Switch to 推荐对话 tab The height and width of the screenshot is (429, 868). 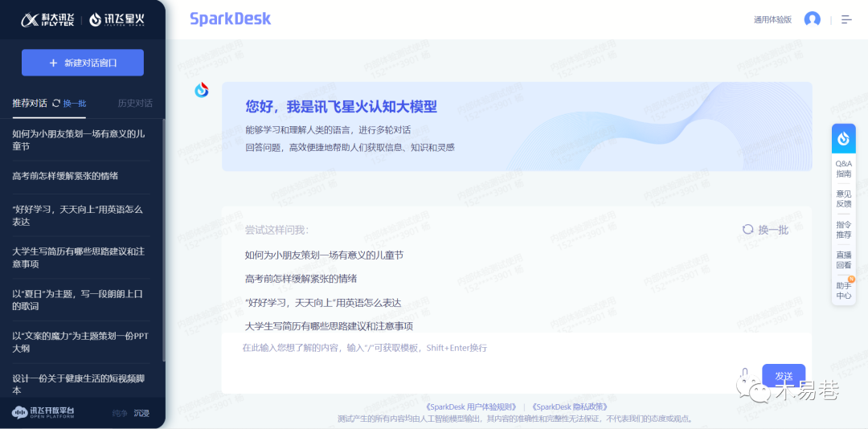(30, 104)
